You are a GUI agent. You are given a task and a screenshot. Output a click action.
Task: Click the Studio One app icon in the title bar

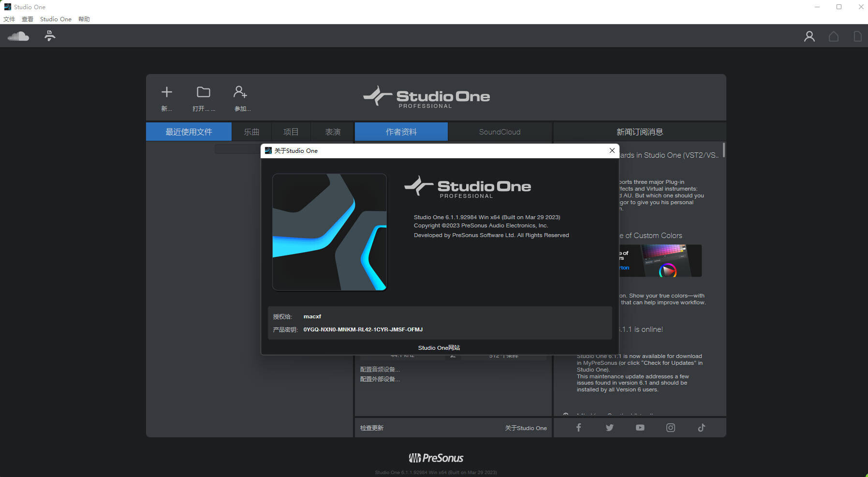click(x=7, y=7)
